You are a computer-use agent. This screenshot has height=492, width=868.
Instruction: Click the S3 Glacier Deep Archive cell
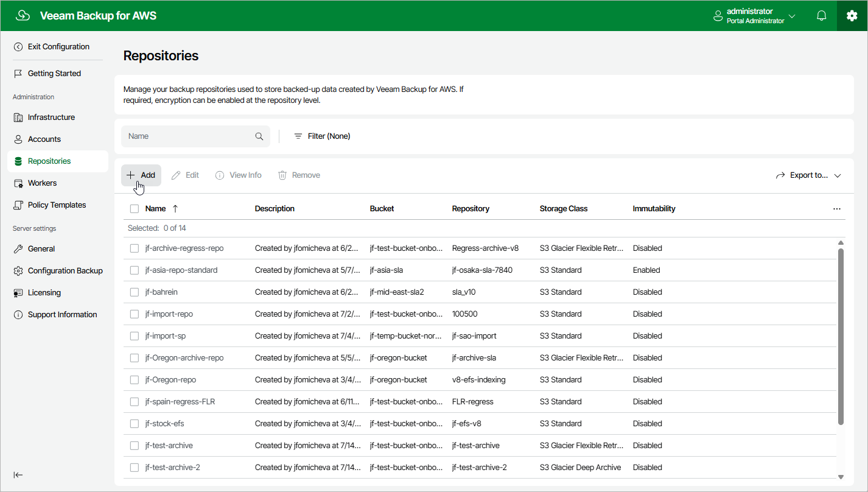[581, 468]
